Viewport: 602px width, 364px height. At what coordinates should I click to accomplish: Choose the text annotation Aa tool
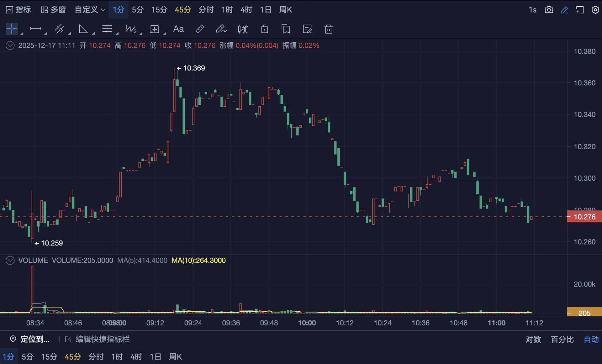click(x=178, y=29)
